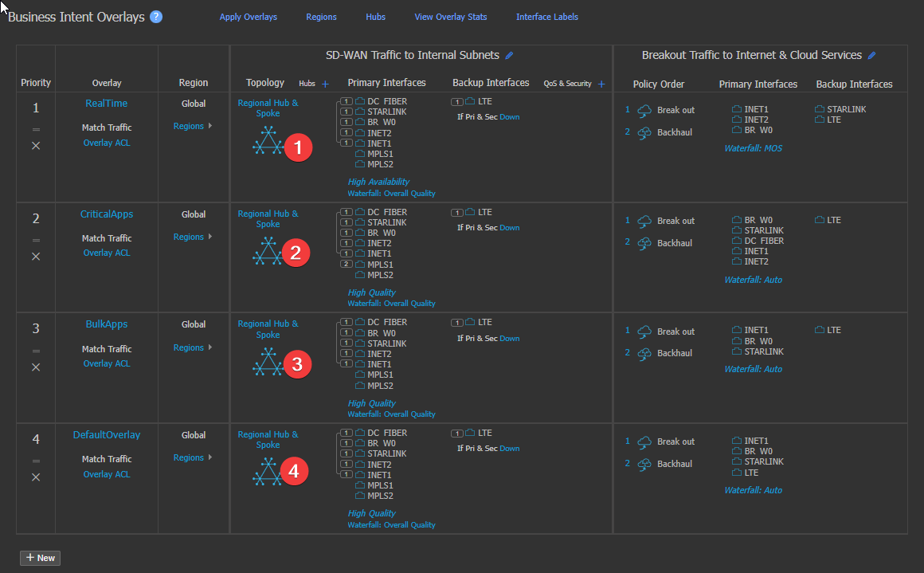
Task: Click CriticalApps hub-and-spoke topology icon
Action: click(268, 251)
